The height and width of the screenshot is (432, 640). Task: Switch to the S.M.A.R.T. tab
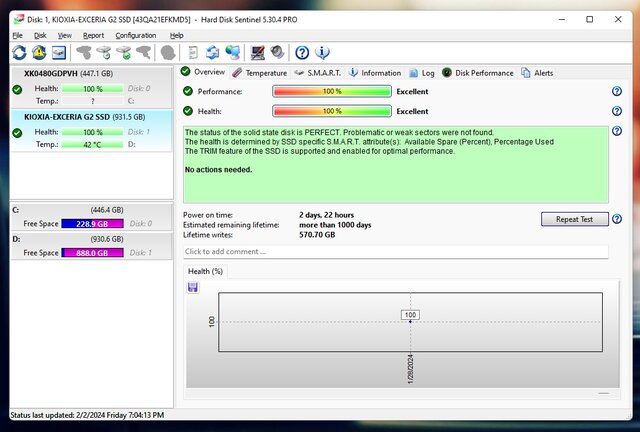(318, 73)
